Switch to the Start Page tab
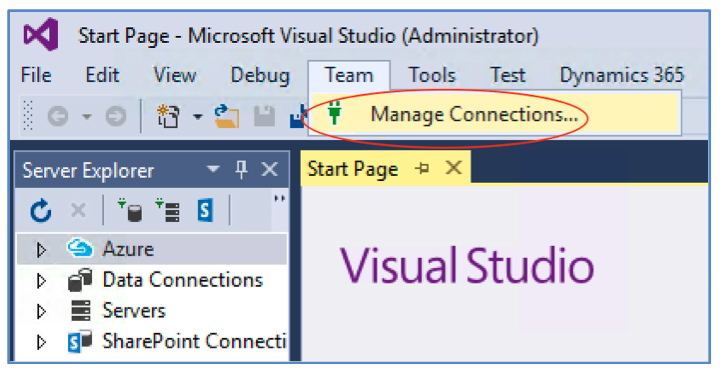This screenshot has width=721, height=376. [x=352, y=169]
